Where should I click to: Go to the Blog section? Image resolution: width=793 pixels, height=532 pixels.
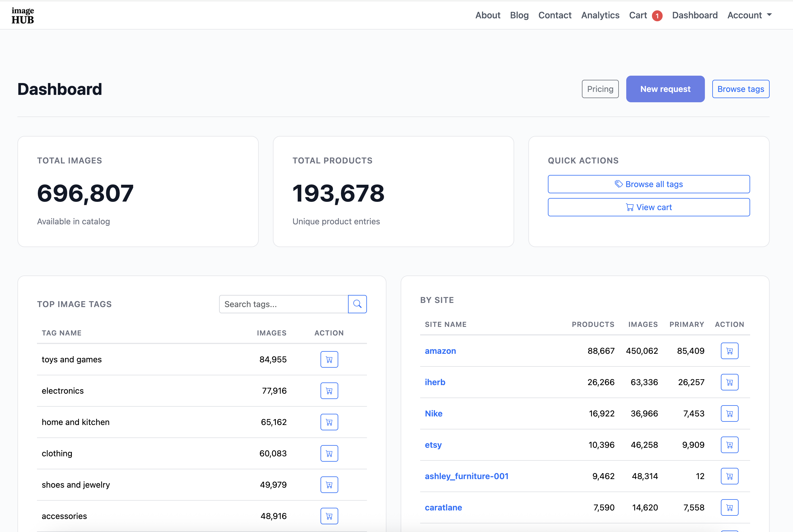[x=519, y=15]
